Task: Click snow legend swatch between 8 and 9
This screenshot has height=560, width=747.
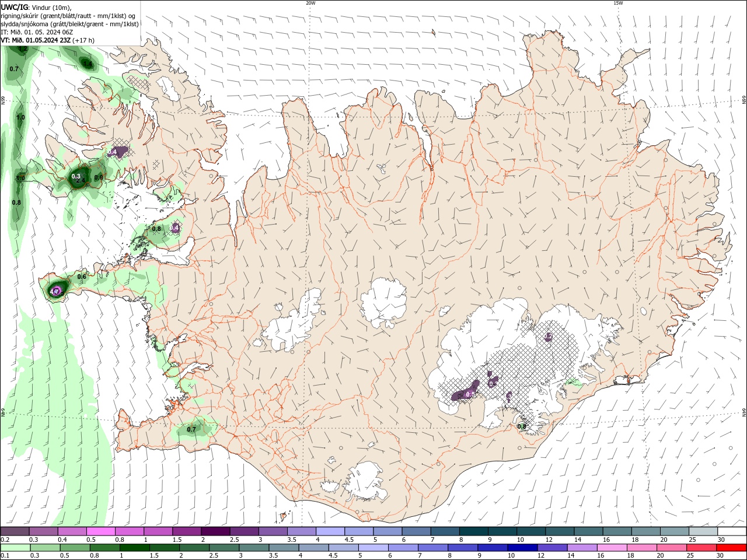Action: (x=474, y=531)
